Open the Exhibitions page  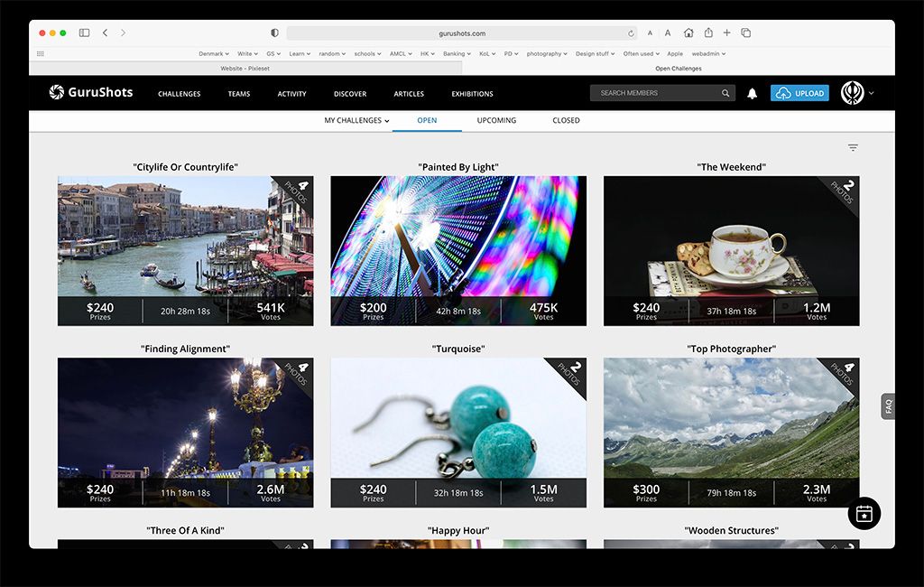click(472, 94)
